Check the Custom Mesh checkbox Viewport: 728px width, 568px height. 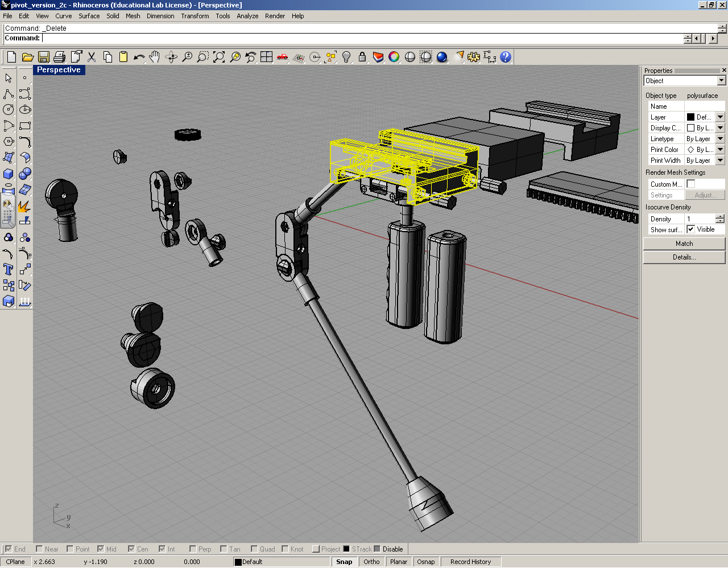(x=691, y=184)
